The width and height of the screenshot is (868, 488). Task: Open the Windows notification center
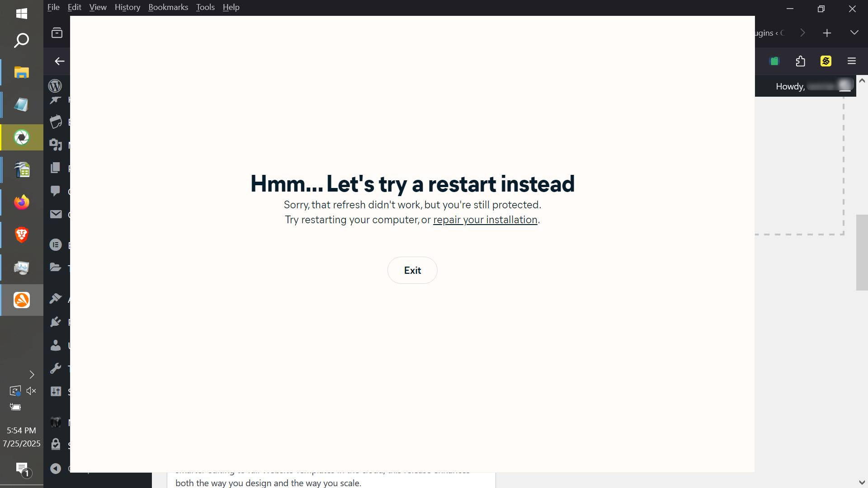click(x=22, y=469)
